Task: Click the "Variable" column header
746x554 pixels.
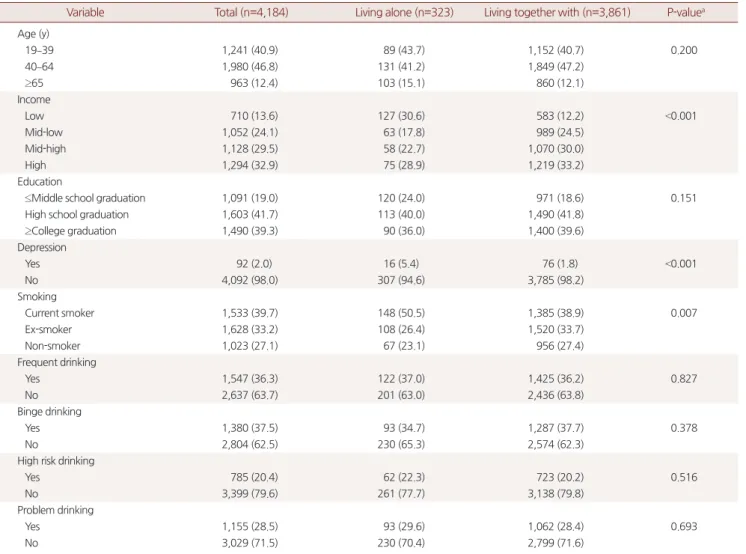Action: pos(85,13)
